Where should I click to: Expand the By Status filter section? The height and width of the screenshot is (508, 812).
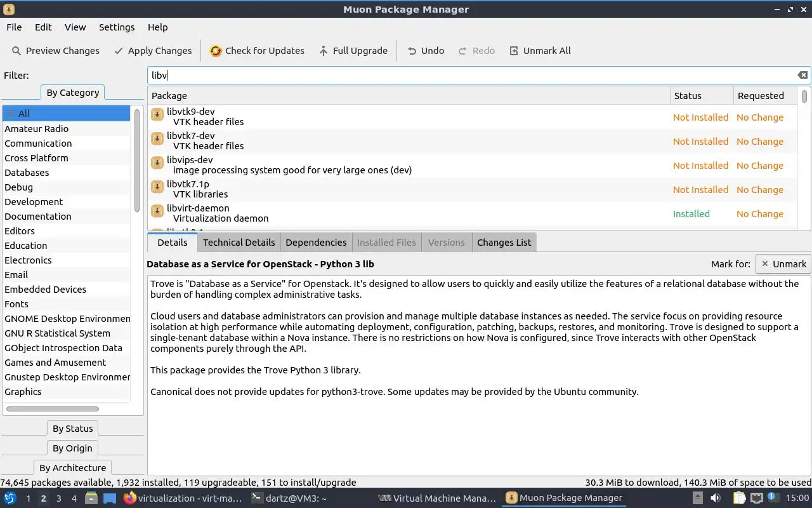(72, 429)
